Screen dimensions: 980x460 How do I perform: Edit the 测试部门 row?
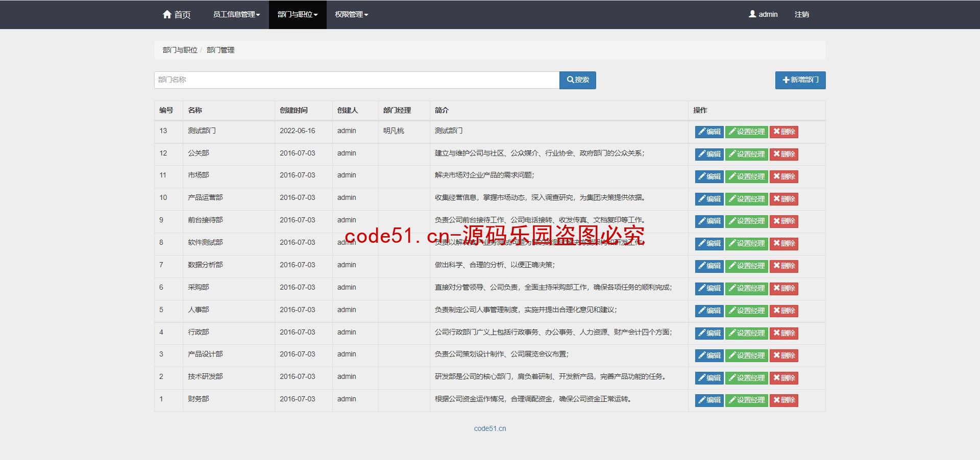pos(709,132)
